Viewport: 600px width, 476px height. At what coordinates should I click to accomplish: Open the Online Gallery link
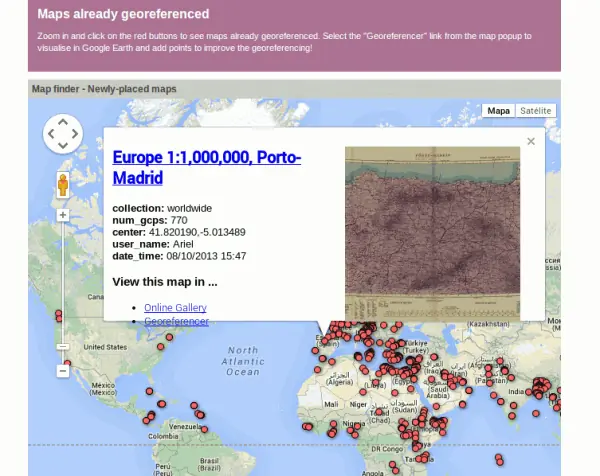pos(175,308)
